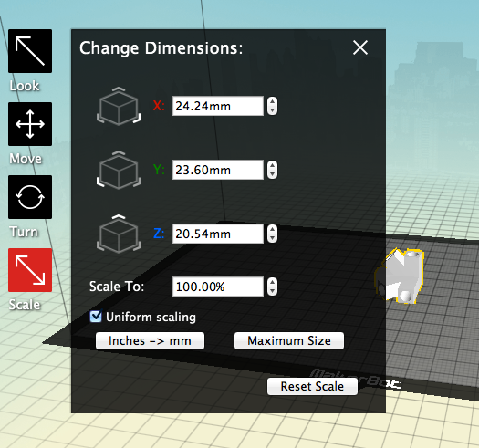Click the Change Dimensions: heading
479x448 pixels.
coord(161,48)
